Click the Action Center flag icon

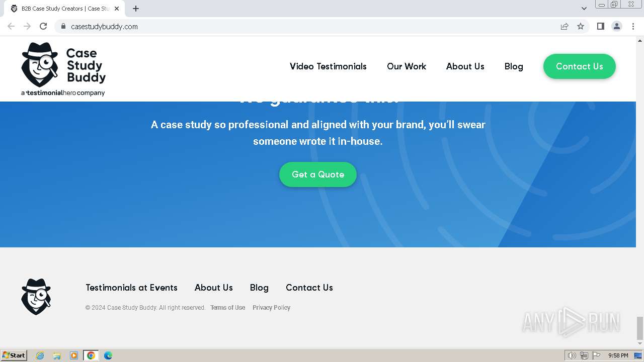[x=596, y=355]
